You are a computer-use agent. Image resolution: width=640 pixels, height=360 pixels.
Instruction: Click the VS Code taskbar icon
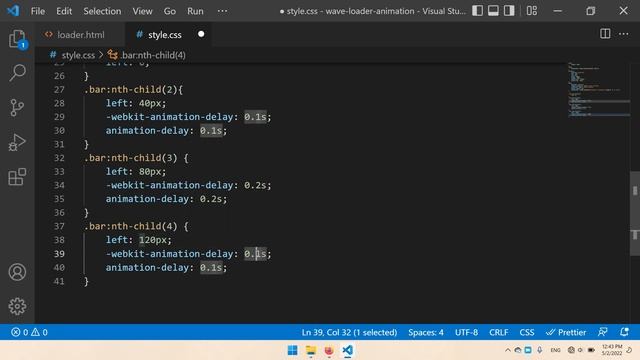[x=347, y=350]
